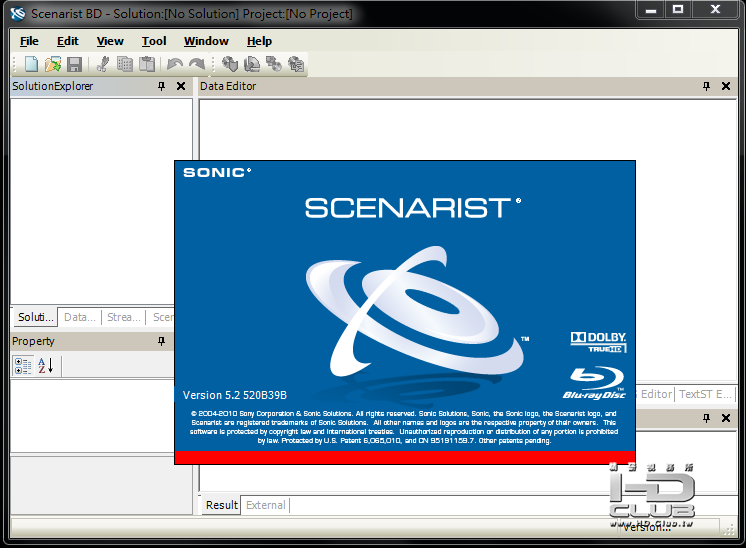The height and width of the screenshot is (548, 746).
Task: Switch to the TextST E... tab
Action: click(x=705, y=394)
